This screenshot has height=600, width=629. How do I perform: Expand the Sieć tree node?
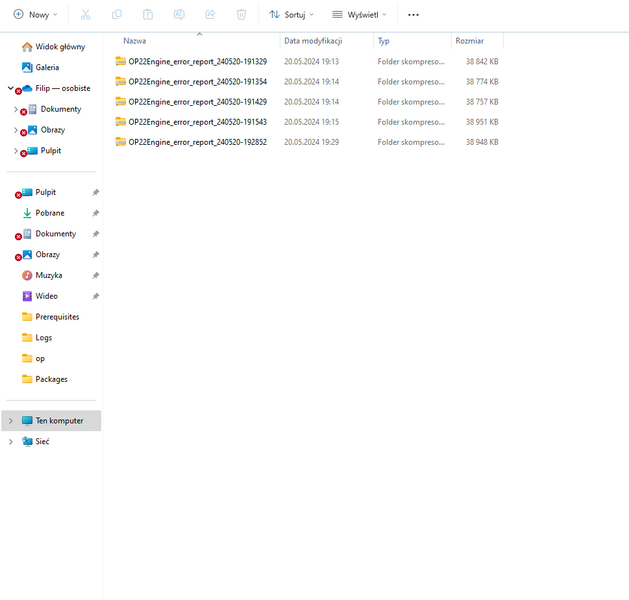tap(10, 441)
